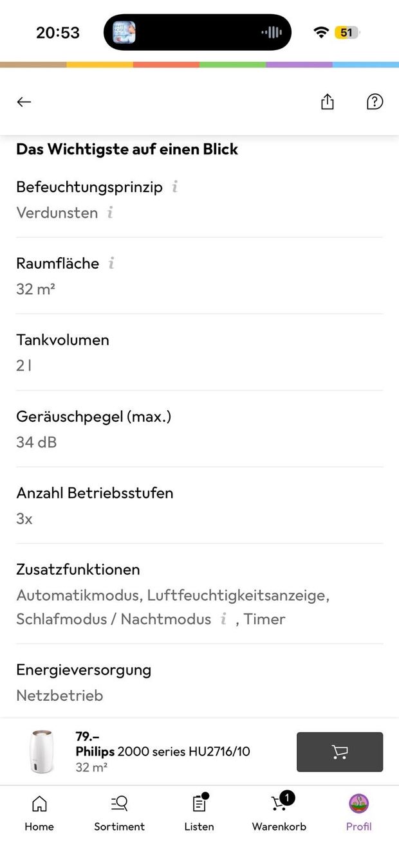The image size is (399, 868).
Task: Show info about Befeuchtungsprinzip
Action: click(x=174, y=187)
